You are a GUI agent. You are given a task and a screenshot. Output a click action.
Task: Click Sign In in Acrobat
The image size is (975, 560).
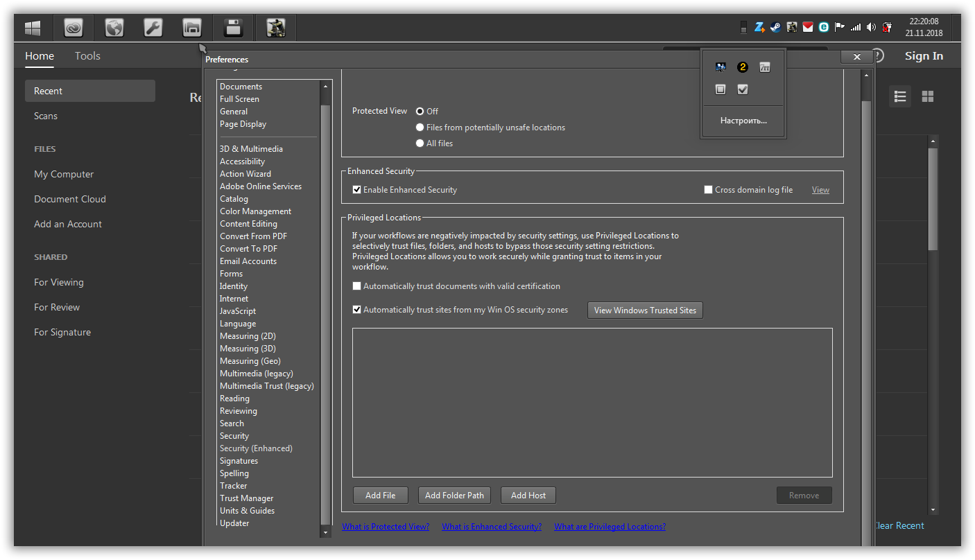click(x=924, y=56)
